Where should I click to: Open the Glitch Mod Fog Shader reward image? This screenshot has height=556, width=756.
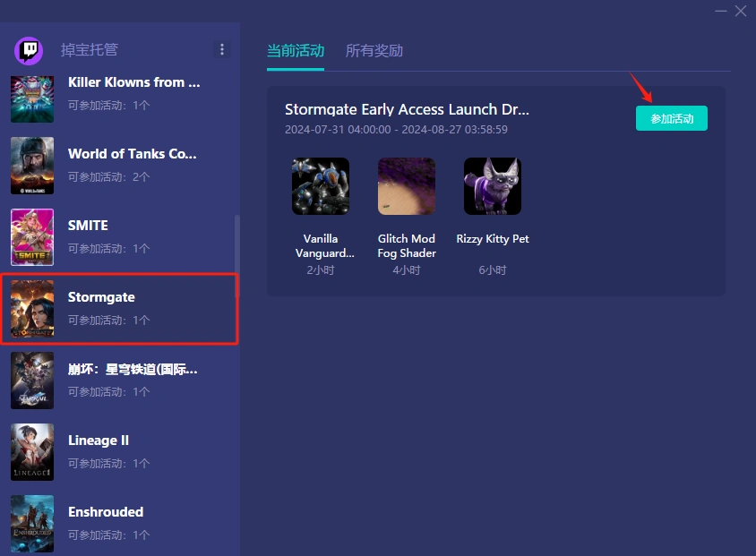pos(407,186)
